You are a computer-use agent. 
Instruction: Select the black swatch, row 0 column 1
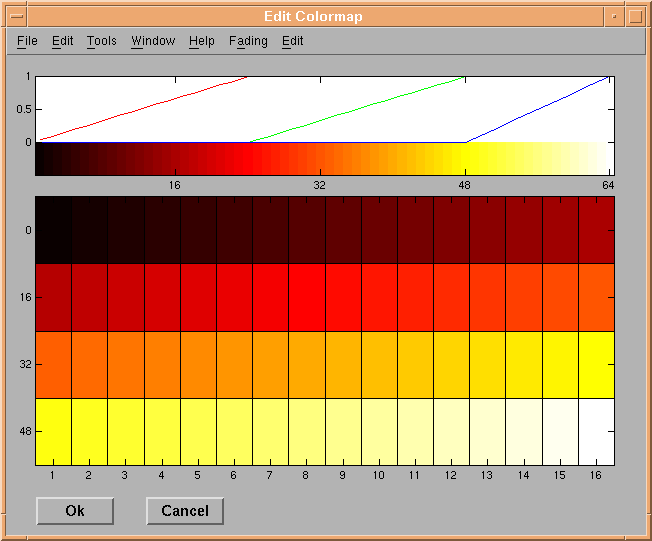pyautogui.click(x=53, y=230)
